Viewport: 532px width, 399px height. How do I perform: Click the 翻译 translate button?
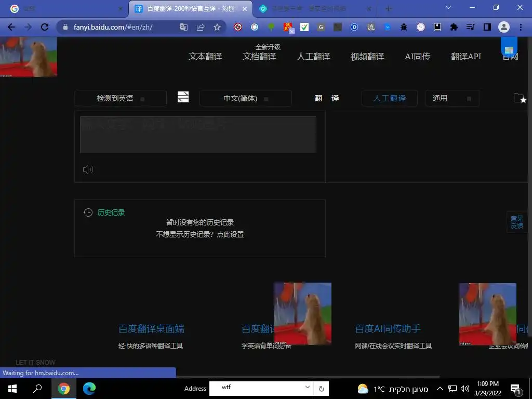[326, 98]
